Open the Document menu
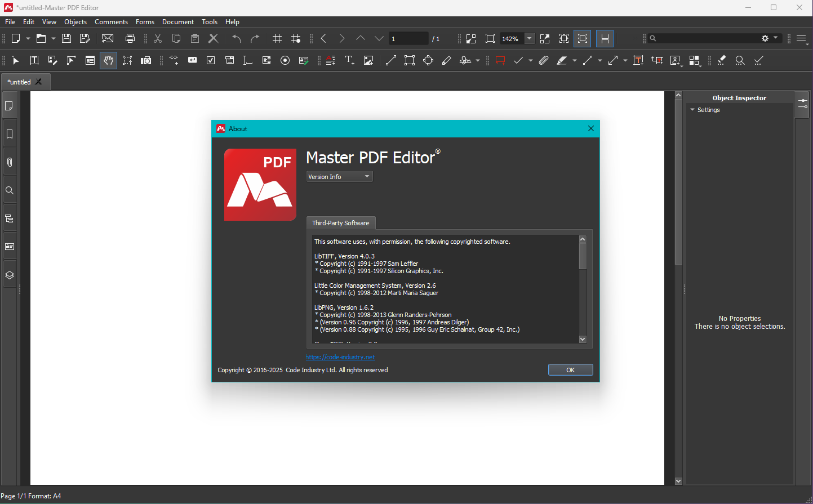Screen dimensions: 813x504 pyautogui.click(x=178, y=22)
